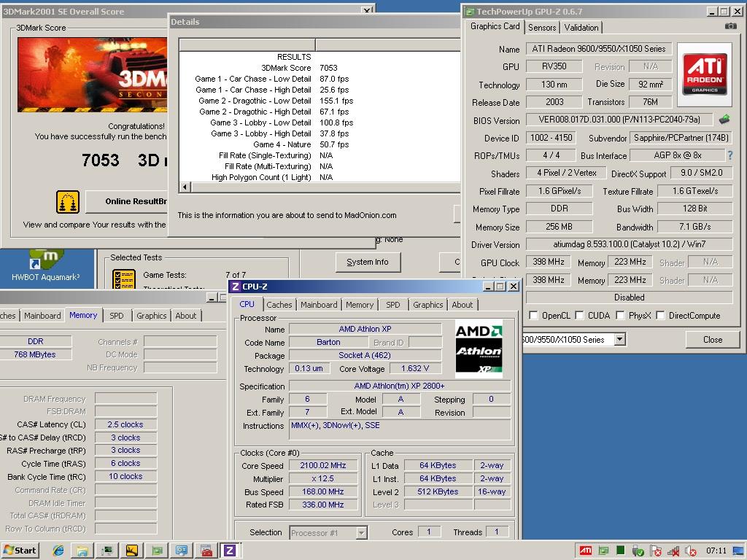Viewport: 747px width, 560px height.
Task: Save BIOS using green chip icon
Action: click(x=724, y=119)
